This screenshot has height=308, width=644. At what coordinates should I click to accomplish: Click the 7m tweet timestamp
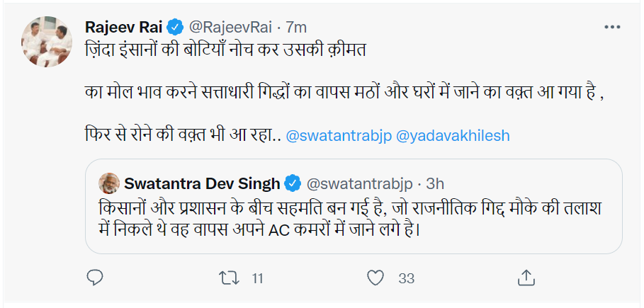pyautogui.click(x=296, y=27)
